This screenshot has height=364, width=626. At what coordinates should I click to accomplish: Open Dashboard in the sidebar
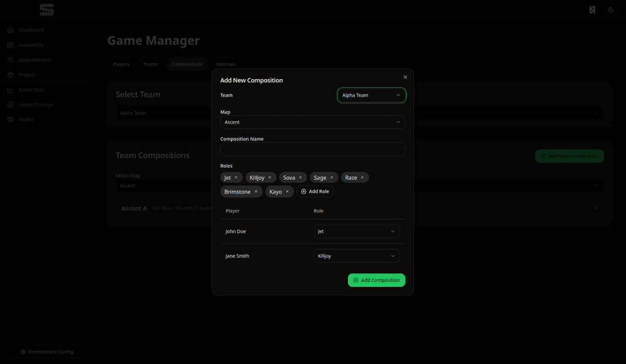[x=31, y=30]
